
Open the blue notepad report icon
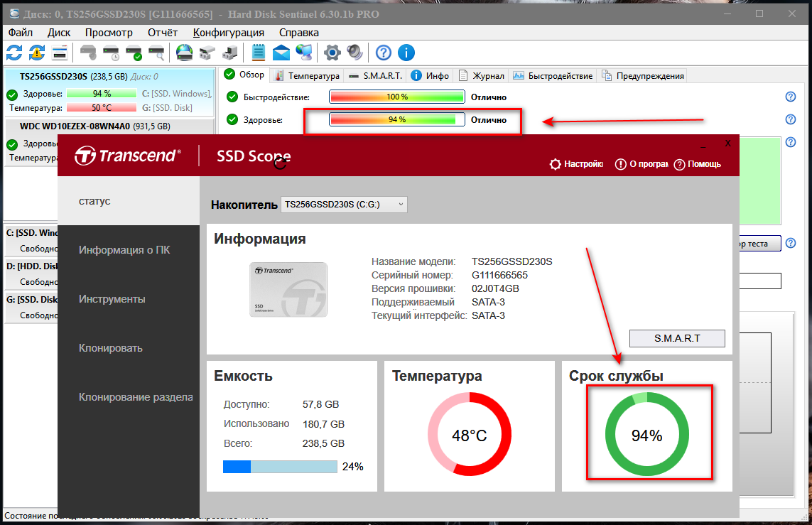point(259,53)
